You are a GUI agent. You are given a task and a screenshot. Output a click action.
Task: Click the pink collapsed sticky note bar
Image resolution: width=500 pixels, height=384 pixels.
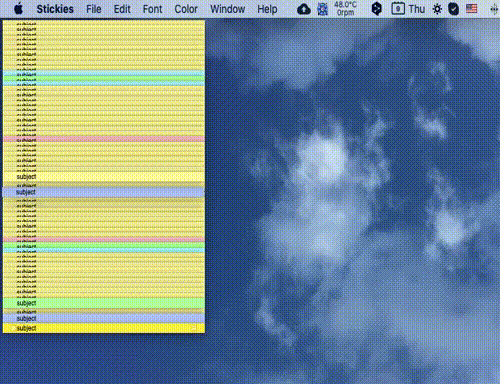[x=104, y=139]
